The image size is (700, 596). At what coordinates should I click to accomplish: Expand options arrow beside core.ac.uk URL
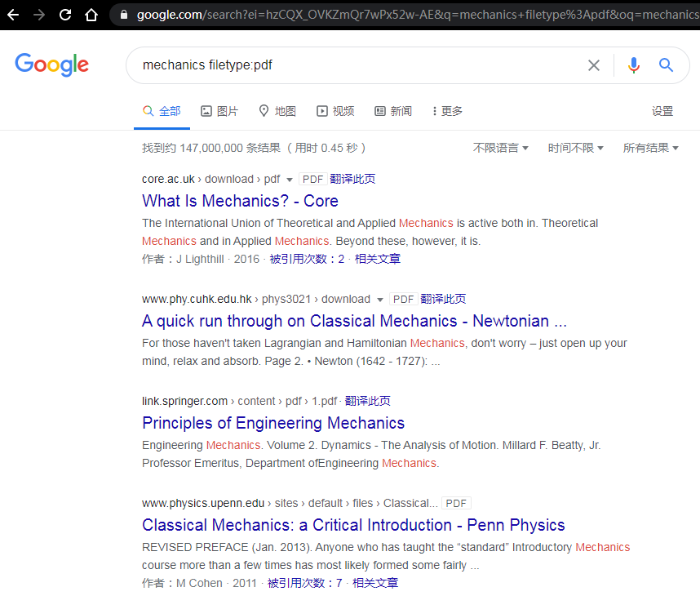(290, 180)
